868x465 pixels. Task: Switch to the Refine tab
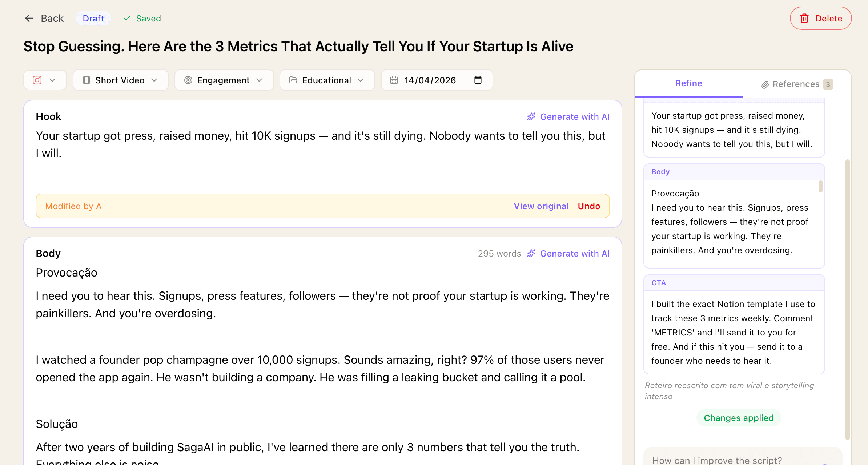point(689,83)
